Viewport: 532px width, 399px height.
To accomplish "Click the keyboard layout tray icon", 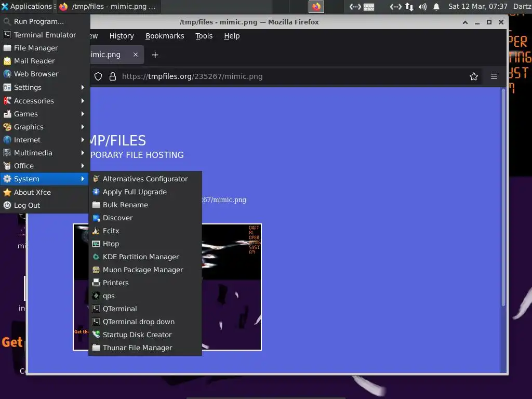I will (x=369, y=7).
